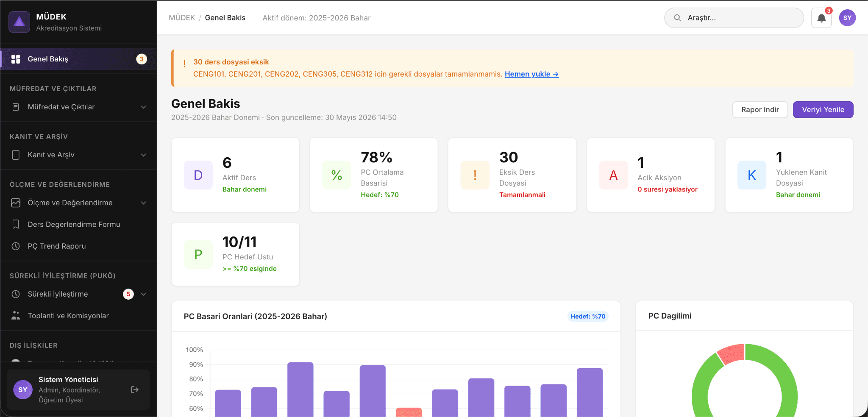Screen dimensions: 868x417
Task: Click the logout icon beside Sistem Yöneticisi
Action: pos(135,389)
